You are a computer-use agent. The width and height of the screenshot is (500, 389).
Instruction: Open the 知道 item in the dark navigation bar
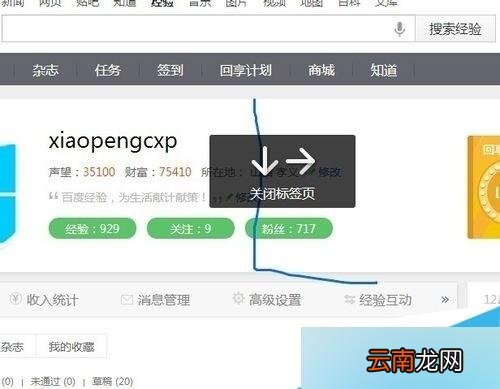[x=384, y=70]
